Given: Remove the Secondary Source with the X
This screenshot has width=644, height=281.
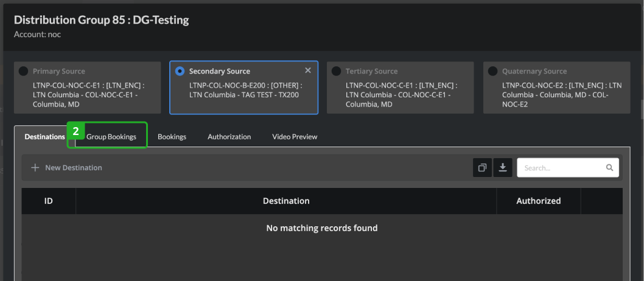Looking at the screenshot, I should coord(307,71).
